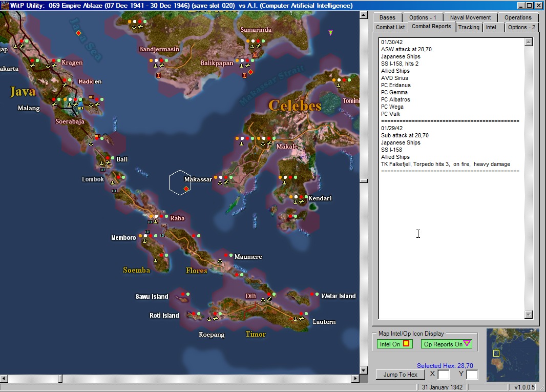546x392 pixels.
Task: Toggle the Intel On button
Action: pyautogui.click(x=394, y=344)
